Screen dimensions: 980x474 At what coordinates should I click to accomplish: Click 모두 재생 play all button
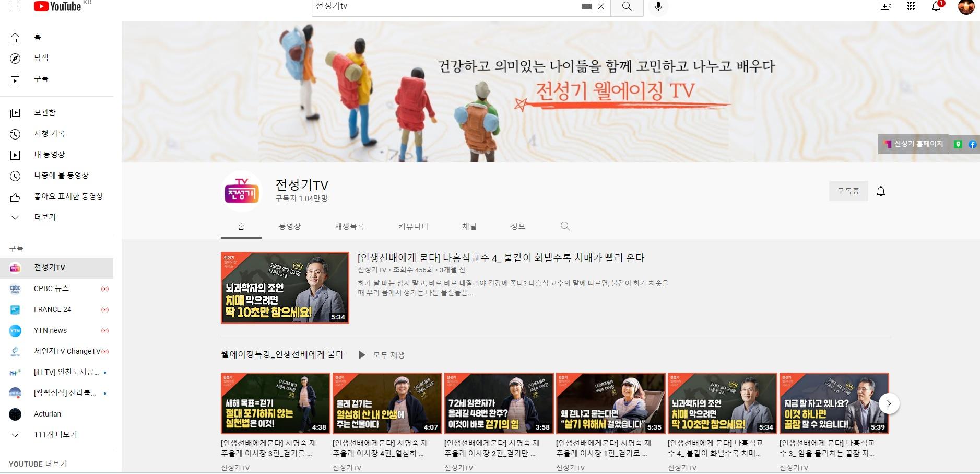pos(382,355)
